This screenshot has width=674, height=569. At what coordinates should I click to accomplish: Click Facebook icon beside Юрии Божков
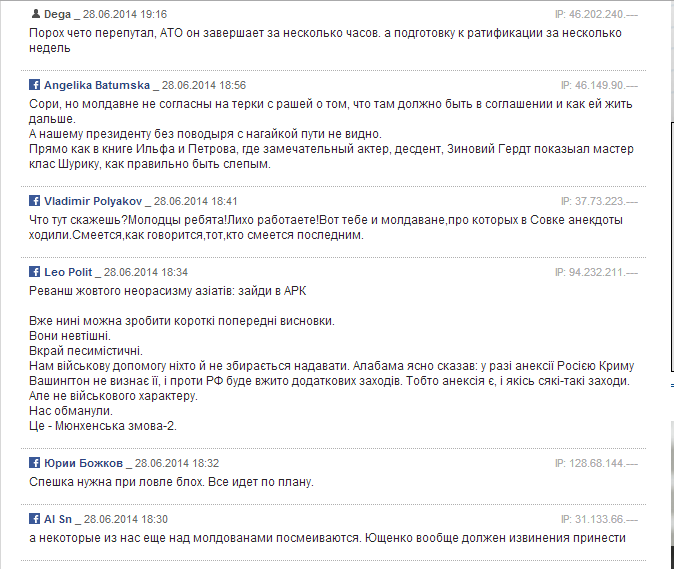point(35,463)
